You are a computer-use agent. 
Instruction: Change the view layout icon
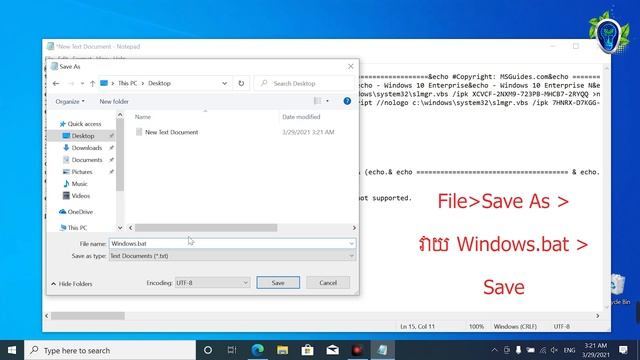(317, 101)
